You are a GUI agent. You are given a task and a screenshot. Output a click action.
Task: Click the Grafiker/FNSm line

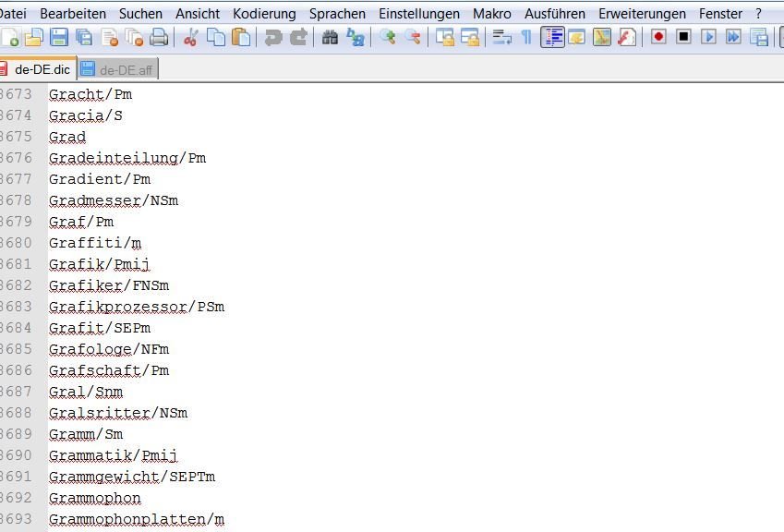pos(109,285)
